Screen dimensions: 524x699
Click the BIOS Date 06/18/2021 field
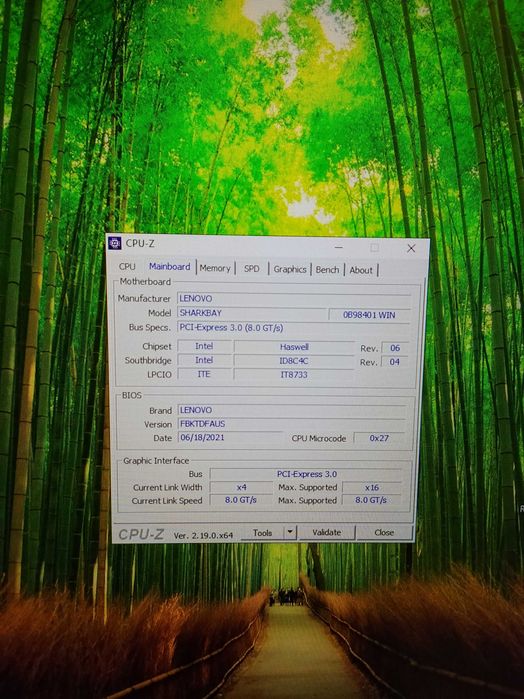pos(230,437)
